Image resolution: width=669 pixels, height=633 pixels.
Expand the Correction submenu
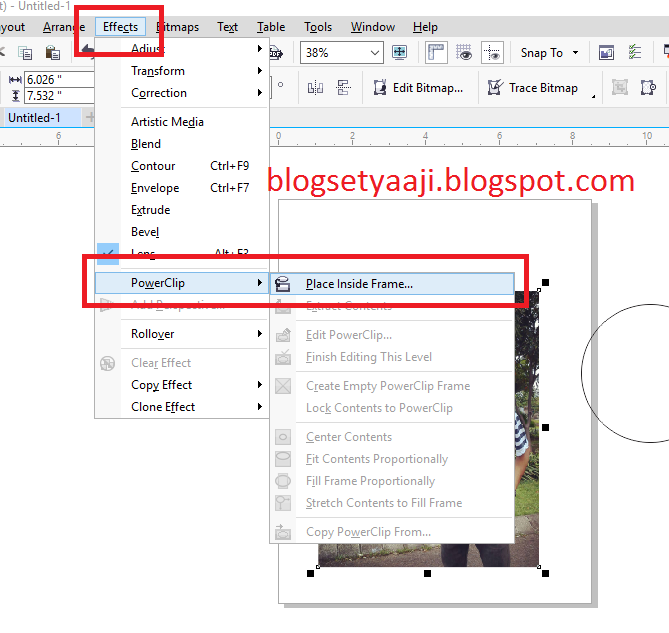[259, 93]
